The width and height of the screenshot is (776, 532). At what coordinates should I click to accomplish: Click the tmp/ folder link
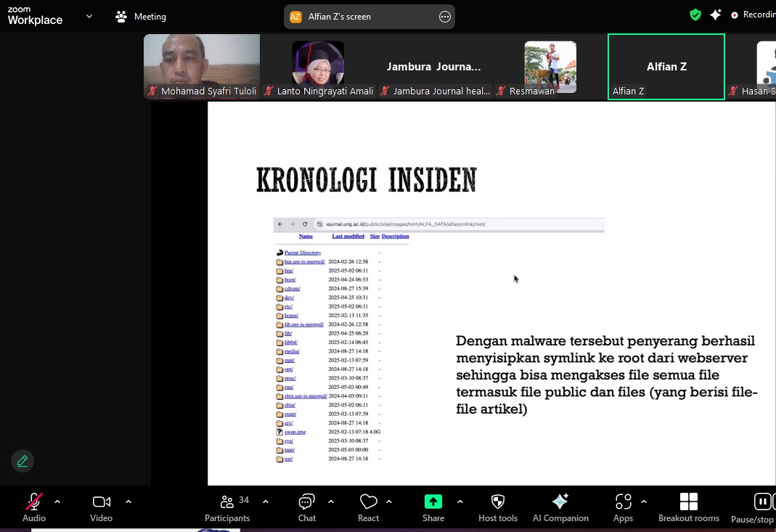point(290,450)
